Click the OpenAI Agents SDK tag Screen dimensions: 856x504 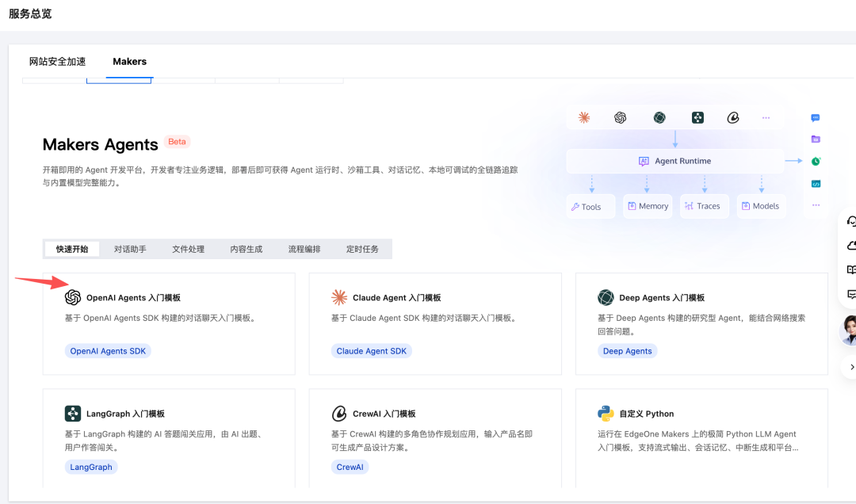click(108, 351)
